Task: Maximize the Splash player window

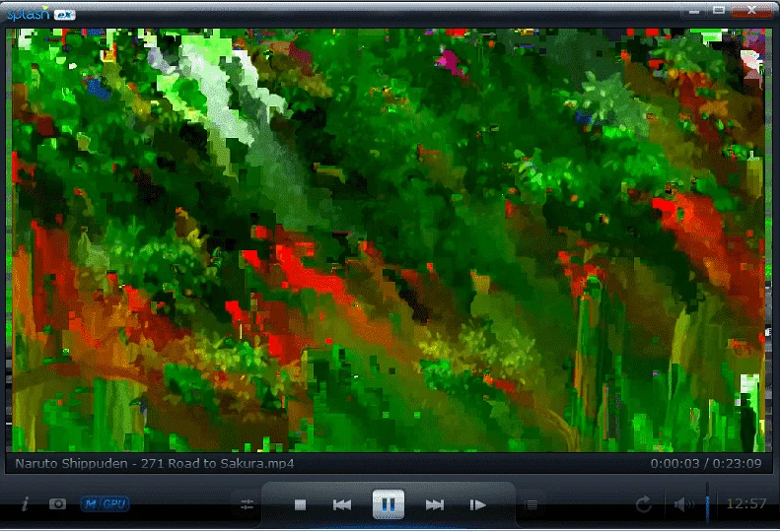Action: pyautogui.click(x=718, y=11)
